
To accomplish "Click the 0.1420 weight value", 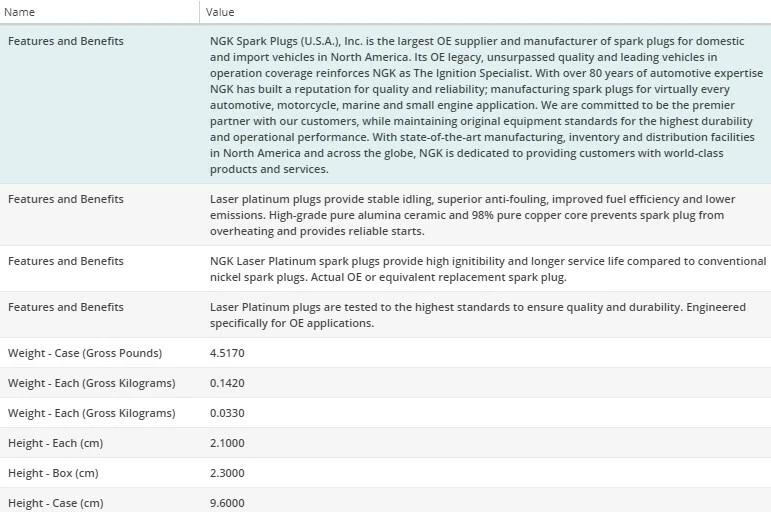I will tap(227, 383).
